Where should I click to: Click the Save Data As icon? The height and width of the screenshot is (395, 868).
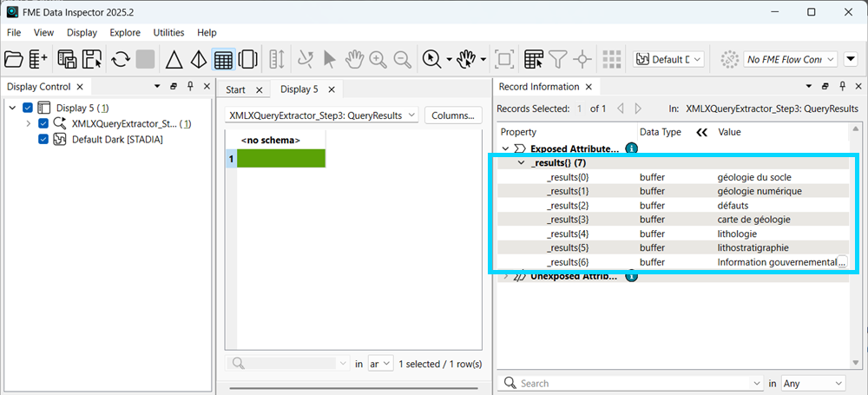68,59
